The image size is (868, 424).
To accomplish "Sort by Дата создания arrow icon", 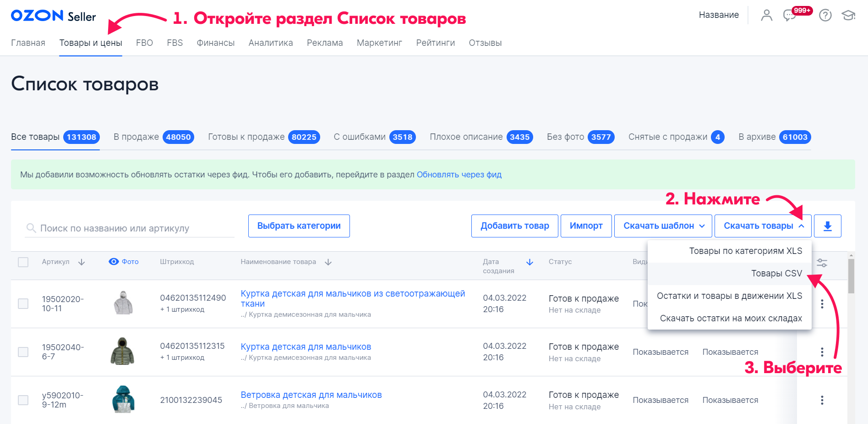I will (530, 262).
